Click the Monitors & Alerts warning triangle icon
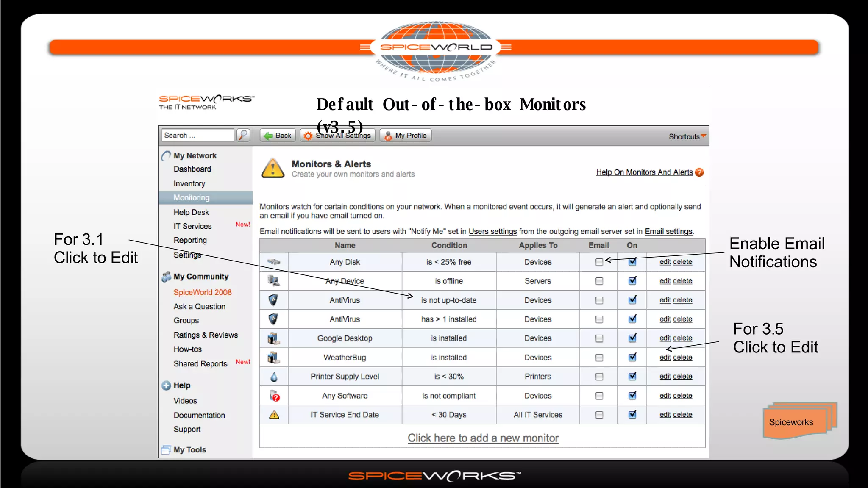Image resolution: width=868 pixels, height=488 pixels. coord(273,168)
